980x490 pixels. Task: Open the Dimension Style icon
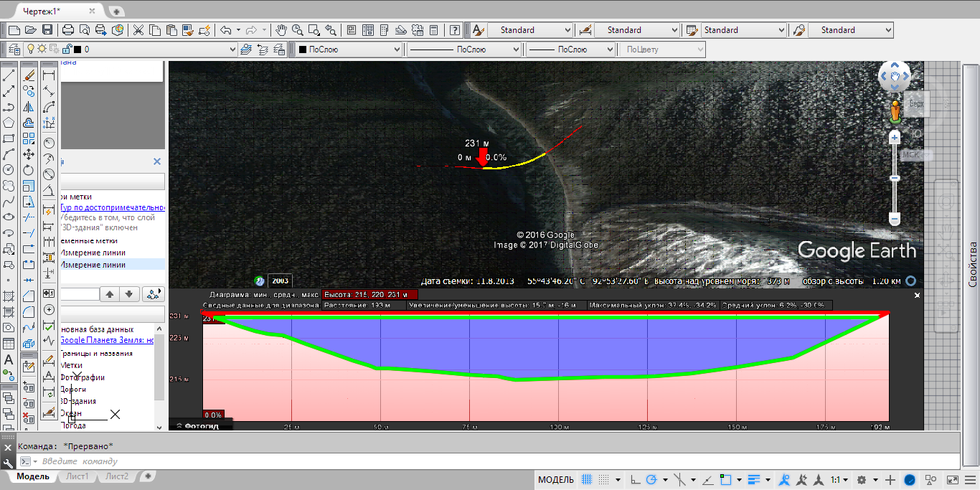tap(585, 30)
